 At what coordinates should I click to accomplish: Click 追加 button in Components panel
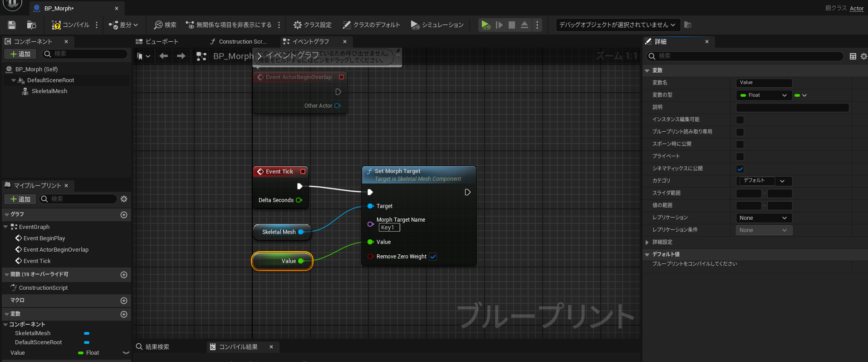pos(20,54)
